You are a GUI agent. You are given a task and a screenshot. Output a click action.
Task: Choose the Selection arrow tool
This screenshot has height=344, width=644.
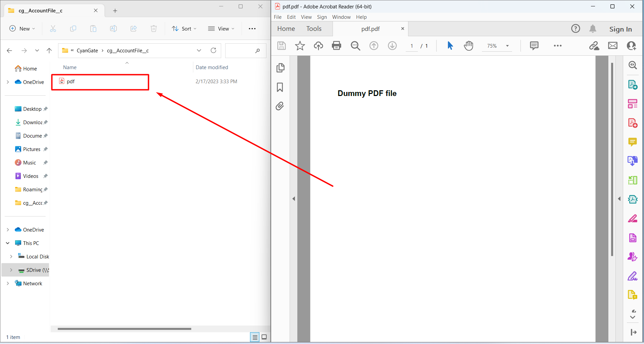pyautogui.click(x=450, y=46)
